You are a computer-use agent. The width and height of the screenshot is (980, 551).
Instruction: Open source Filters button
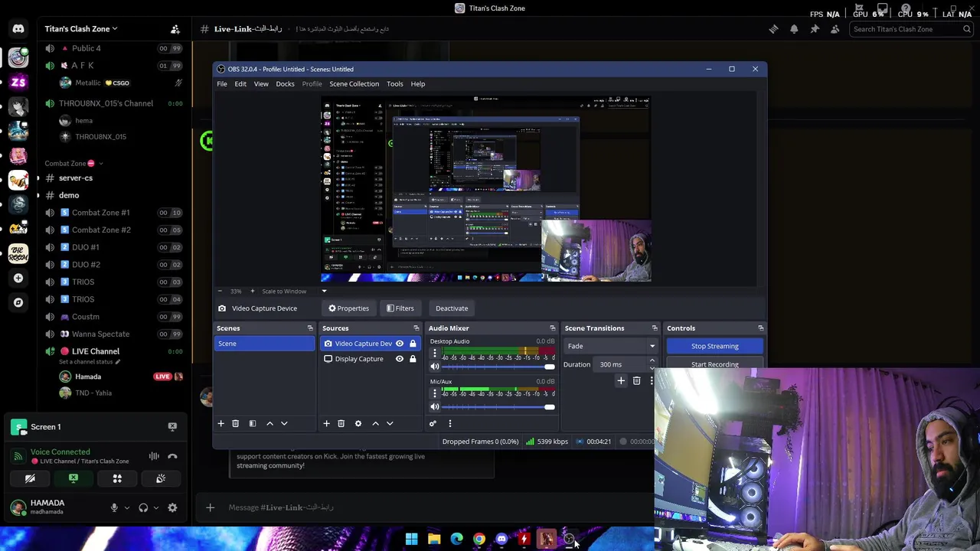point(400,308)
